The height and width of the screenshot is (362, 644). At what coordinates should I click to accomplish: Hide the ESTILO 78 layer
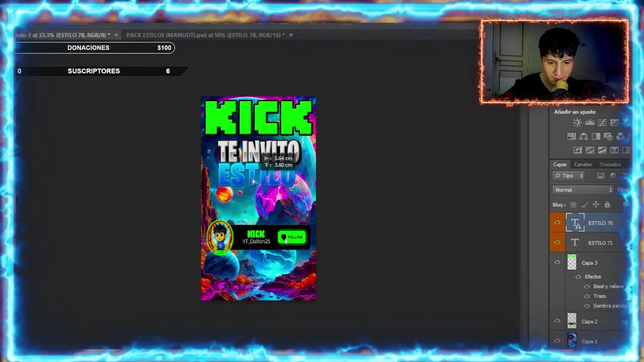557,223
